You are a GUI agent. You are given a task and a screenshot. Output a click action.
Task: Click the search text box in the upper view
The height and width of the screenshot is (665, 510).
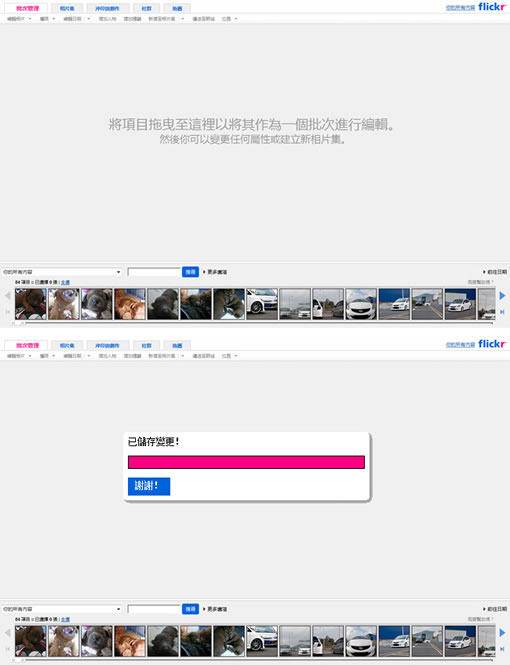tap(154, 272)
